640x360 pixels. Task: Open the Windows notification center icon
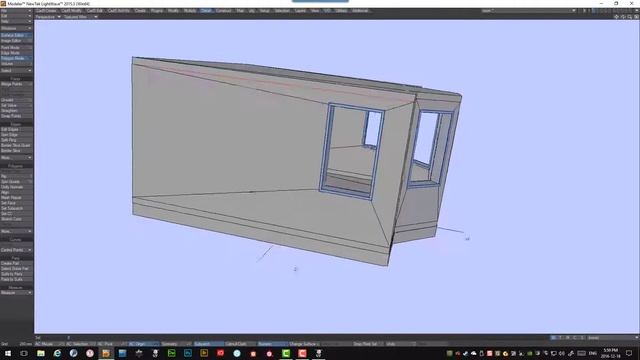pos(629,353)
